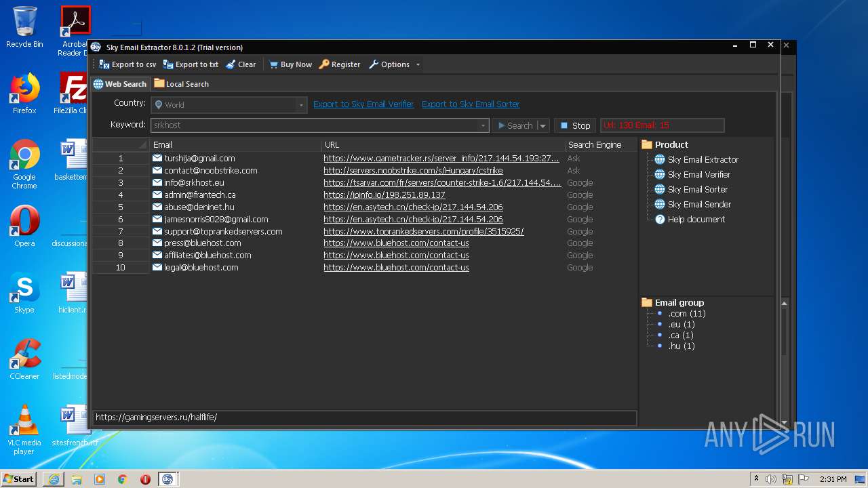Click the envelope icon beside affiliates@bluehost.com

tap(157, 255)
